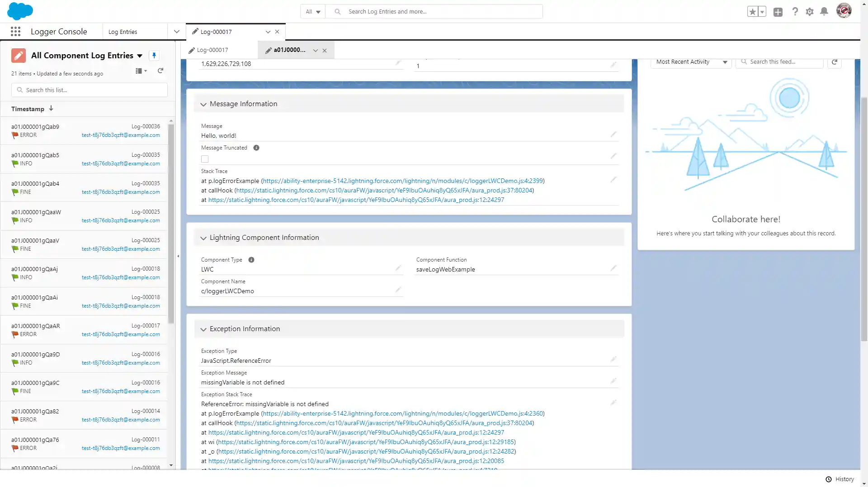This screenshot has width=868, height=487.
Task: Switch to the Log Entries tab
Action: coord(123,32)
